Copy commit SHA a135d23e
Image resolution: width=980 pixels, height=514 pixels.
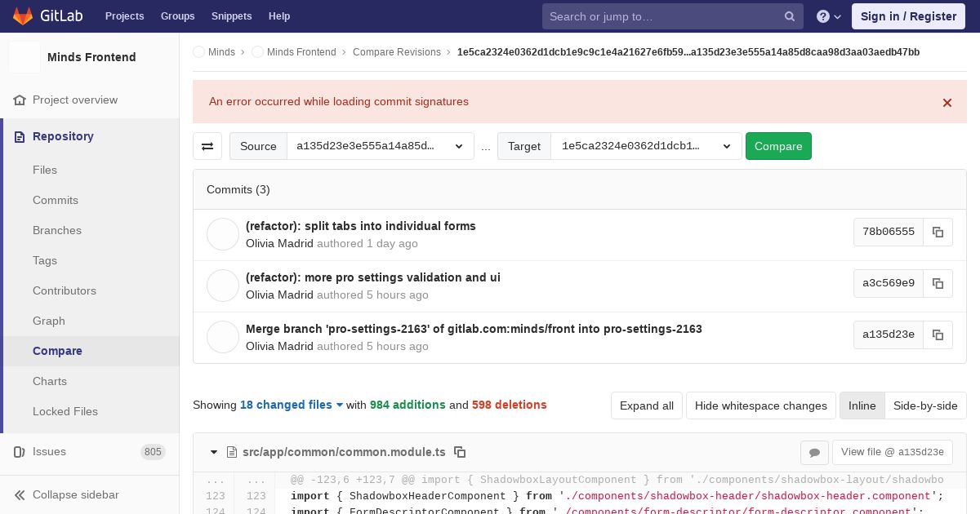938,335
